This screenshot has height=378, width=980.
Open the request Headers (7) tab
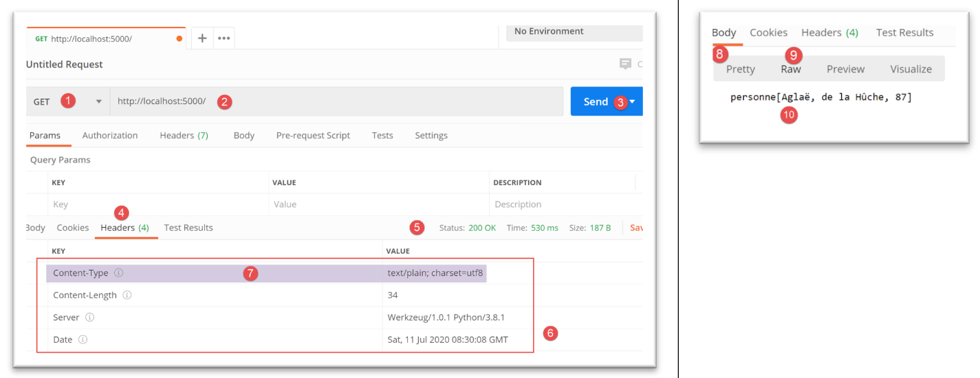click(x=184, y=136)
